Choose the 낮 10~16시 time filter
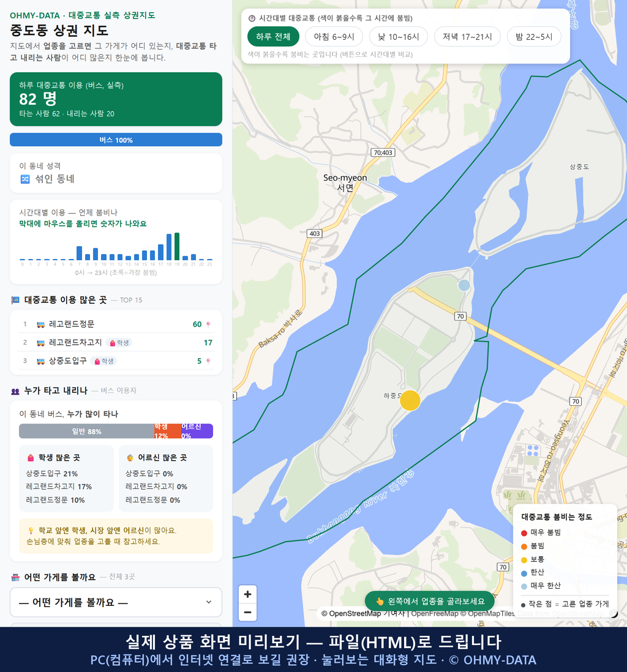 [399, 37]
